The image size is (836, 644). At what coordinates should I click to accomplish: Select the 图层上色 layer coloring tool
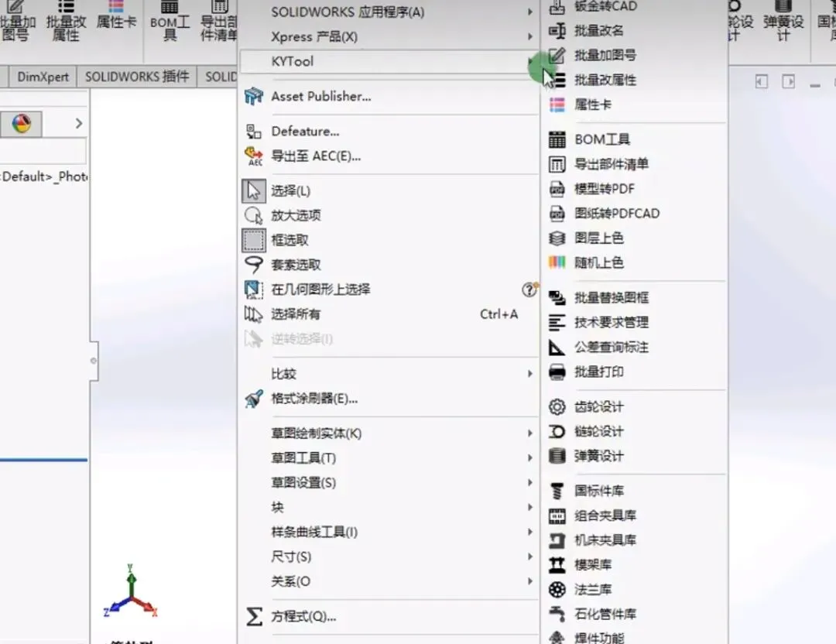(598, 238)
